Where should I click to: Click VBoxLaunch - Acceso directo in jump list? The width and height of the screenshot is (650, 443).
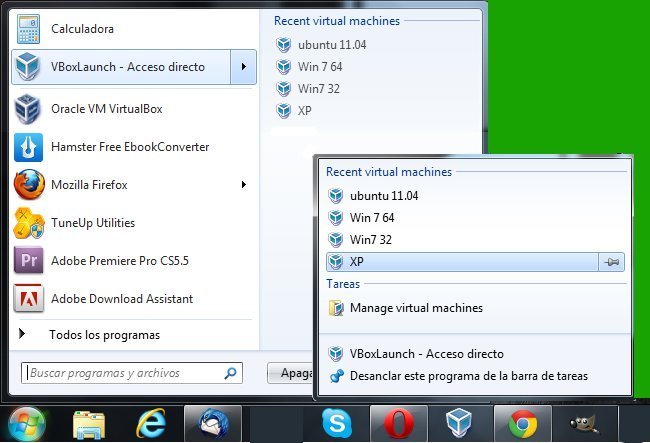pos(475,354)
